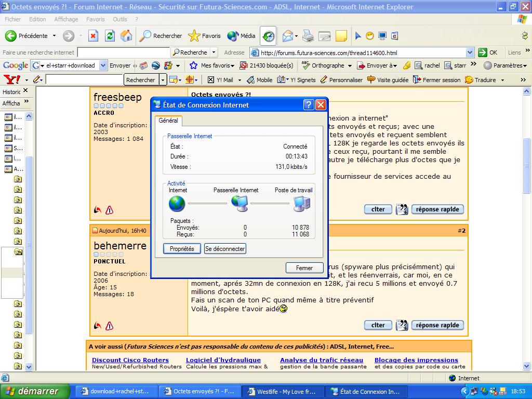The image size is (532, 399).
Task: Click the Fermer button
Action: pyautogui.click(x=304, y=268)
